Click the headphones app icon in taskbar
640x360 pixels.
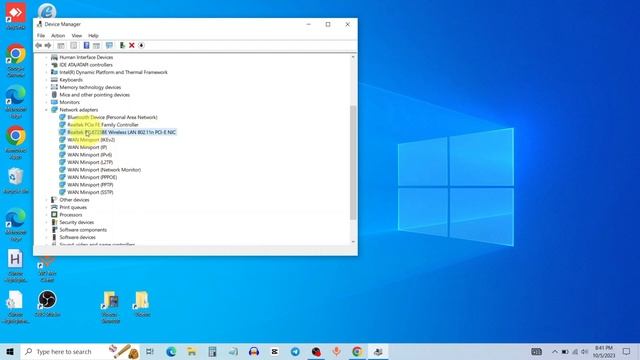pyautogui.click(x=254, y=351)
